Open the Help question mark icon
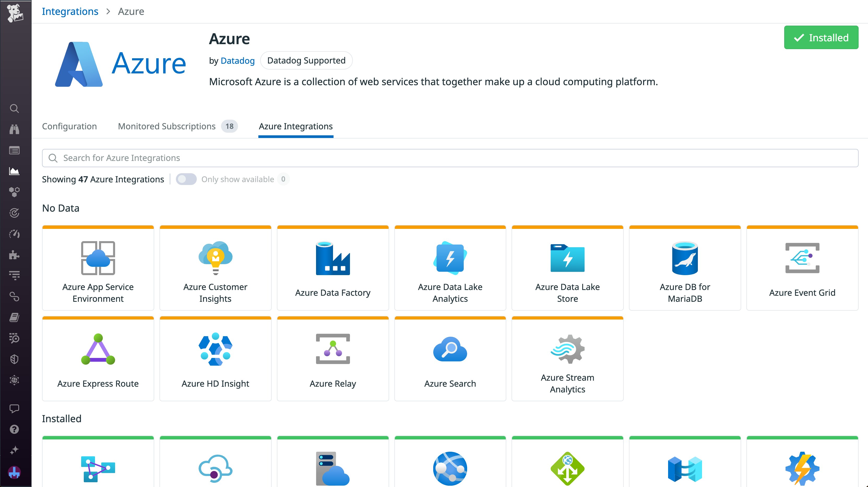 tap(14, 429)
